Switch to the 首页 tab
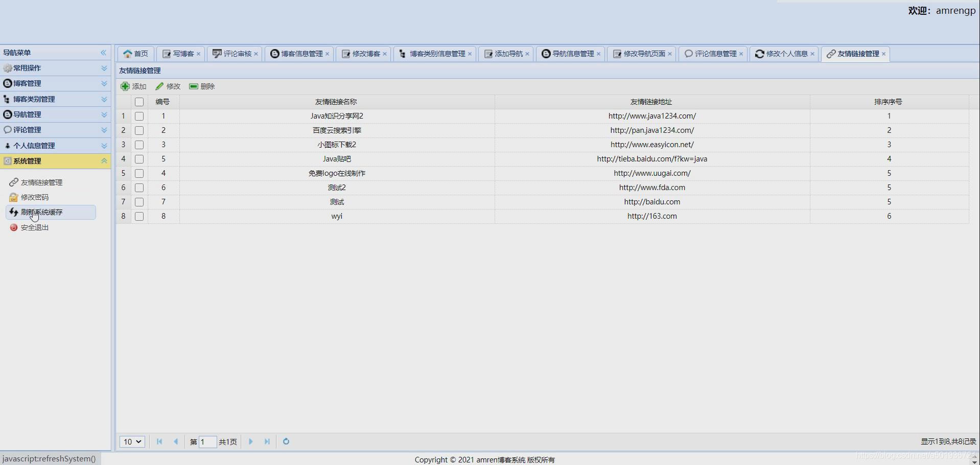 (136, 54)
